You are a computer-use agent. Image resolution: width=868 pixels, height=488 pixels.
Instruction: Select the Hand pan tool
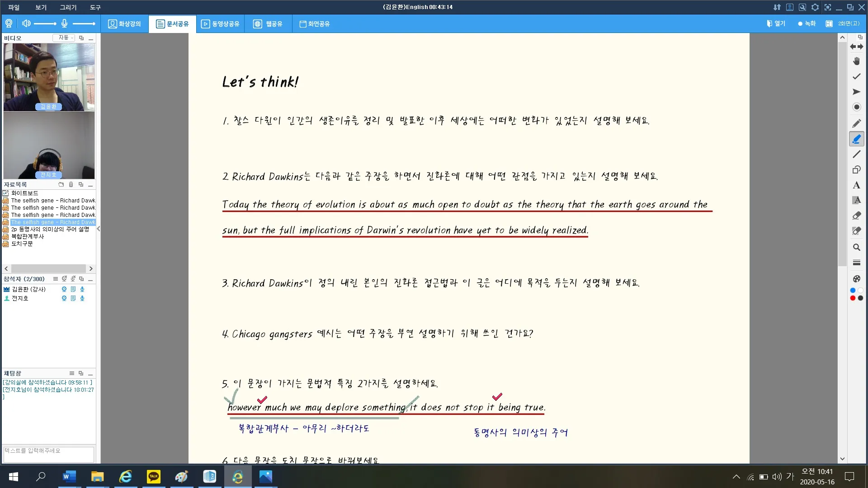tap(856, 61)
